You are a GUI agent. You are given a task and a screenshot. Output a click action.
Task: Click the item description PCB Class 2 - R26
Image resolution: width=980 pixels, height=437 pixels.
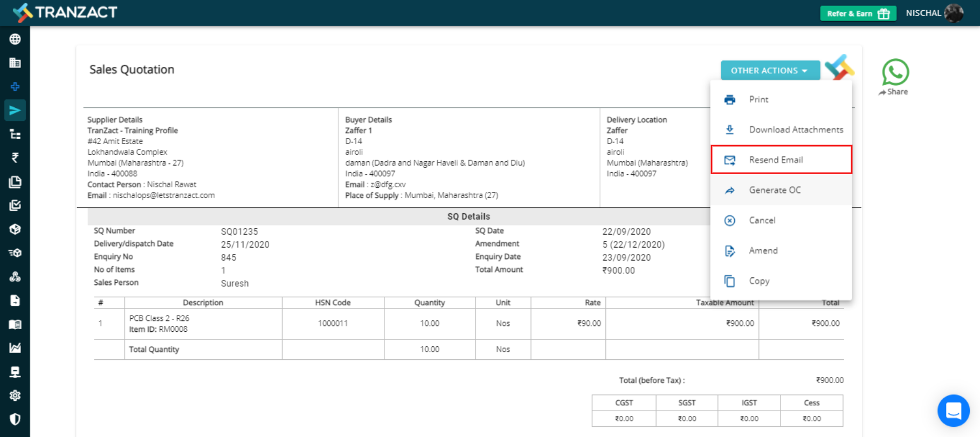pyautogui.click(x=159, y=318)
